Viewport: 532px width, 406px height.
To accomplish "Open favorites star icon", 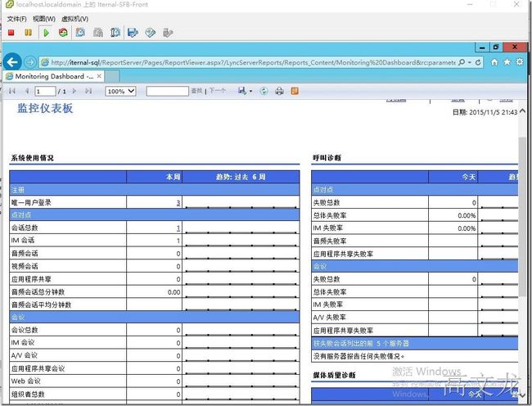I will (x=507, y=61).
